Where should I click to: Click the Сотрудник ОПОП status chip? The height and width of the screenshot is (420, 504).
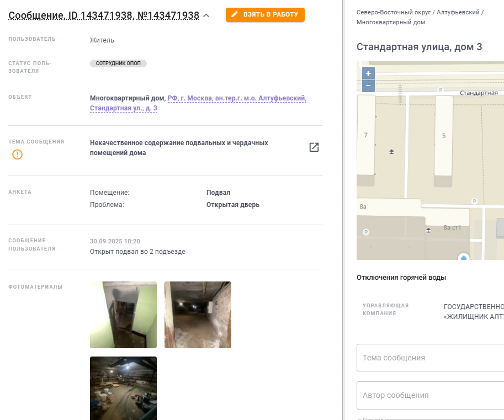(x=118, y=63)
